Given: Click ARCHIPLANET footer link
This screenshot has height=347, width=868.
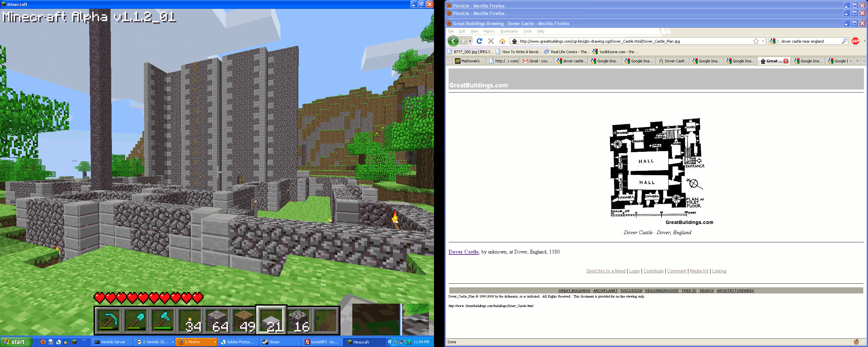Looking at the screenshot, I should click(605, 291).
